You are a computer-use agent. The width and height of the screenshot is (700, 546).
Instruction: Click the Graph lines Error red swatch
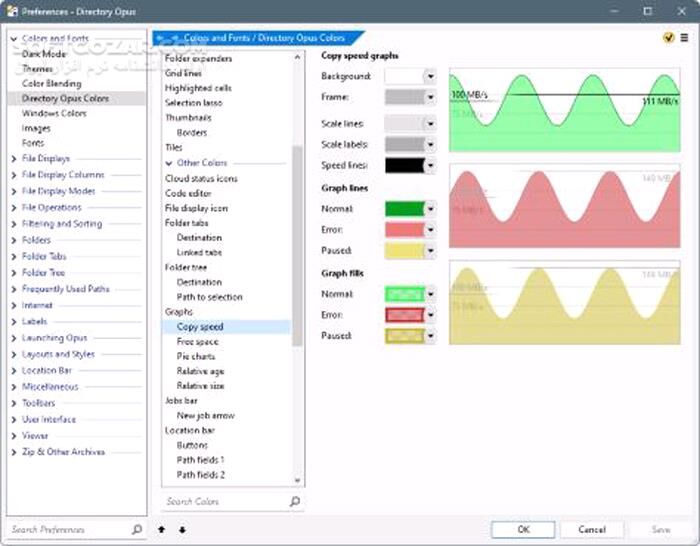pyautogui.click(x=404, y=230)
